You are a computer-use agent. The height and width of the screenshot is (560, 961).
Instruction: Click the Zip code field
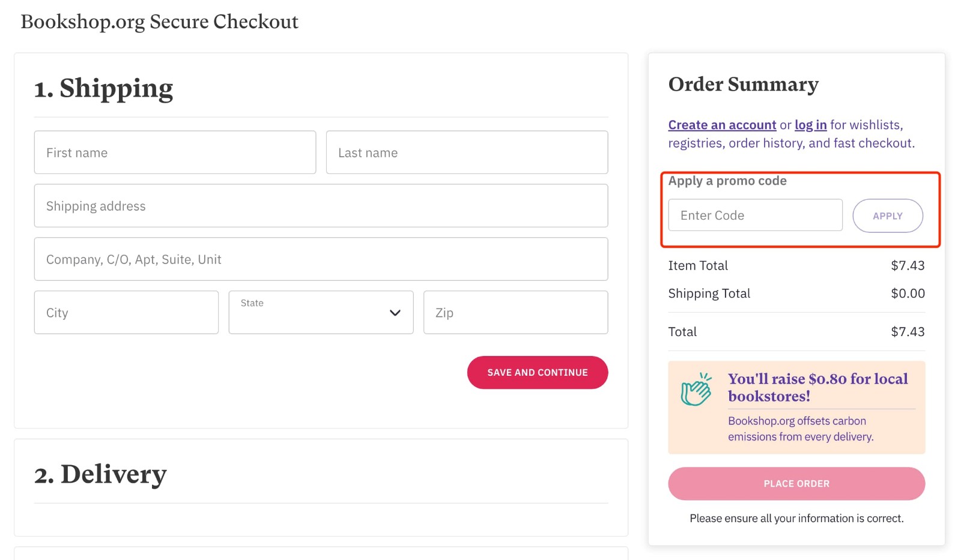click(515, 312)
